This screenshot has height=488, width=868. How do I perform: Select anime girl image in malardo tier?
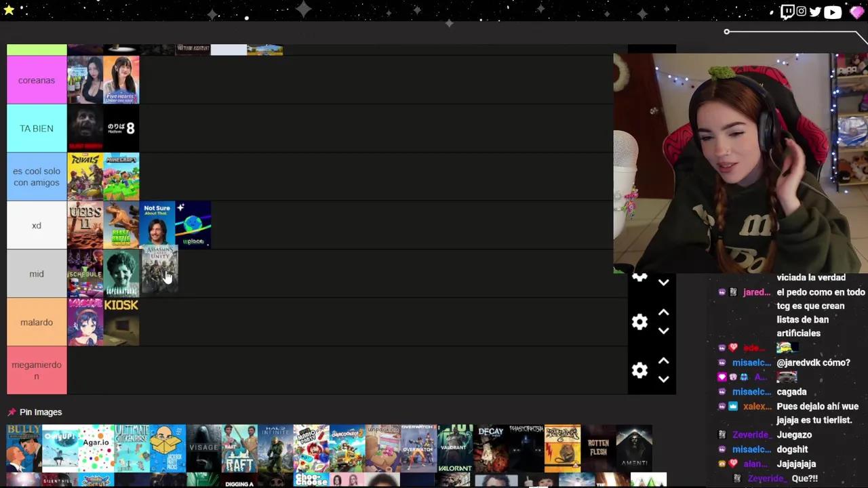(x=85, y=322)
